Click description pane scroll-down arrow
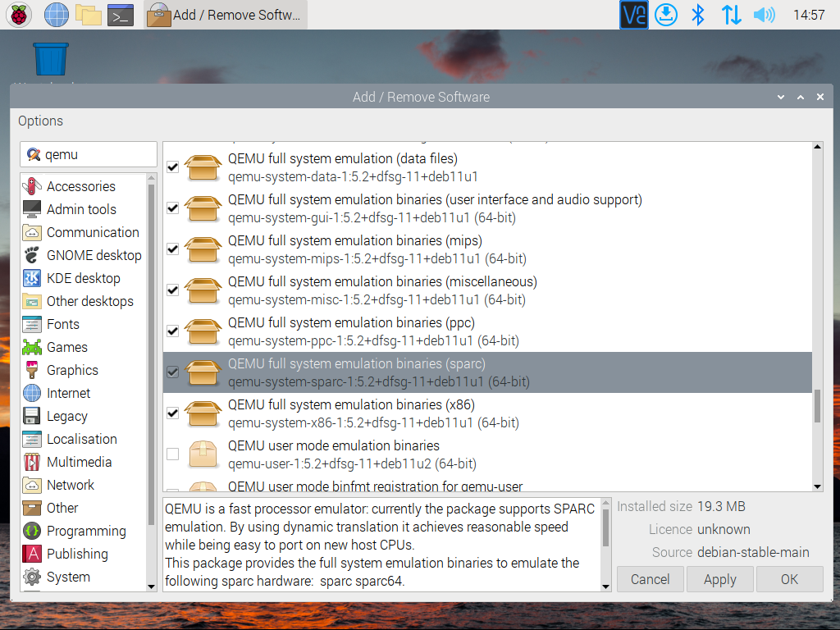Viewport: 840px width, 630px height. tap(606, 587)
